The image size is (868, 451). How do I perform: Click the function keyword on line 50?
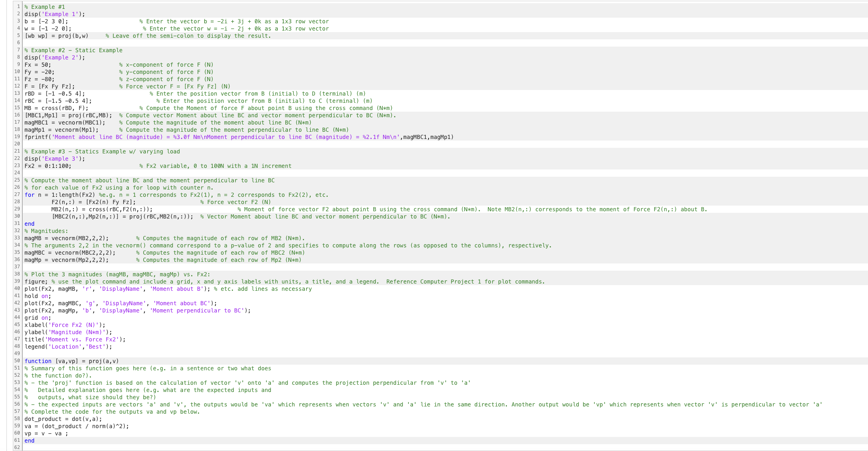coord(37,361)
